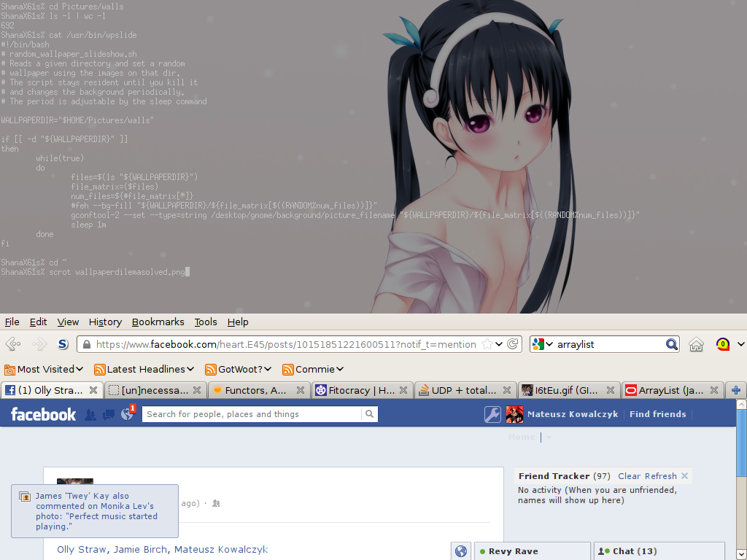Image resolution: width=747 pixels, height=560 pixels.
Task: Click Refresh in Friend Tracker
Action: click(x=661, y=476)
